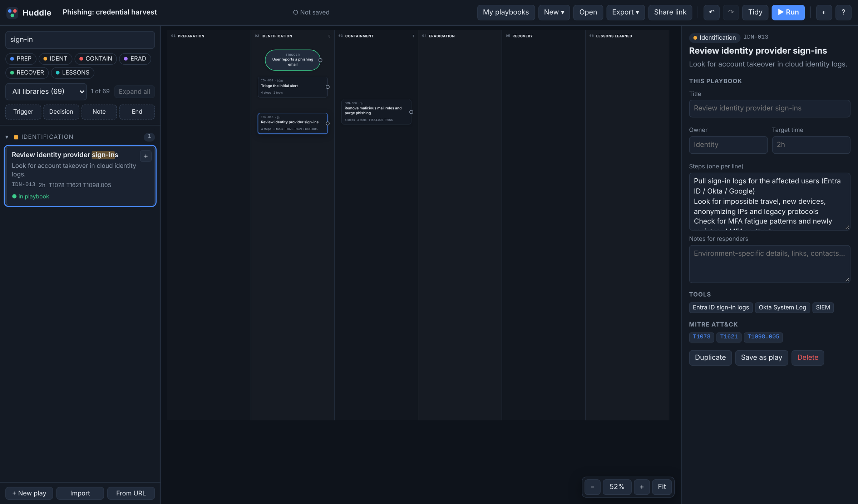The image size is (858, 504).
Task: Open the All libraries dropdown
Action: click(46, 92)
